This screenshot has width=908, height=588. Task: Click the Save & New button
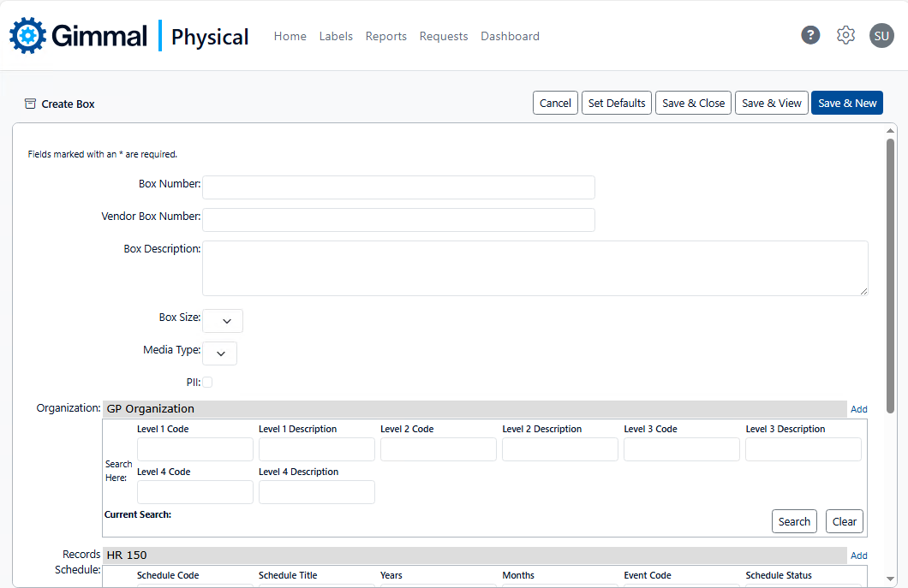point(846,103)
